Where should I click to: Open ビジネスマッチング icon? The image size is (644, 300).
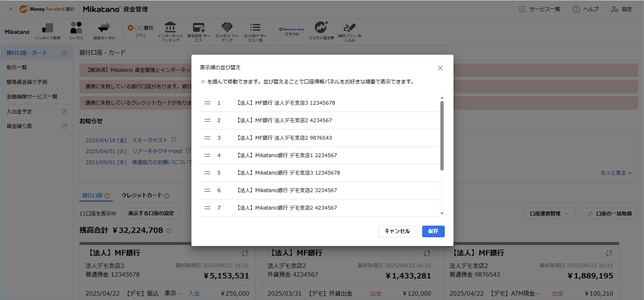click(x=227, y=31)
